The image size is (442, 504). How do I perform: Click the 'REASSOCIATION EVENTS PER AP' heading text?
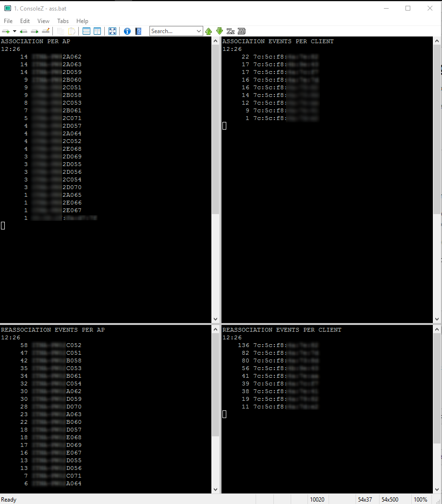(x=53, y=330)
